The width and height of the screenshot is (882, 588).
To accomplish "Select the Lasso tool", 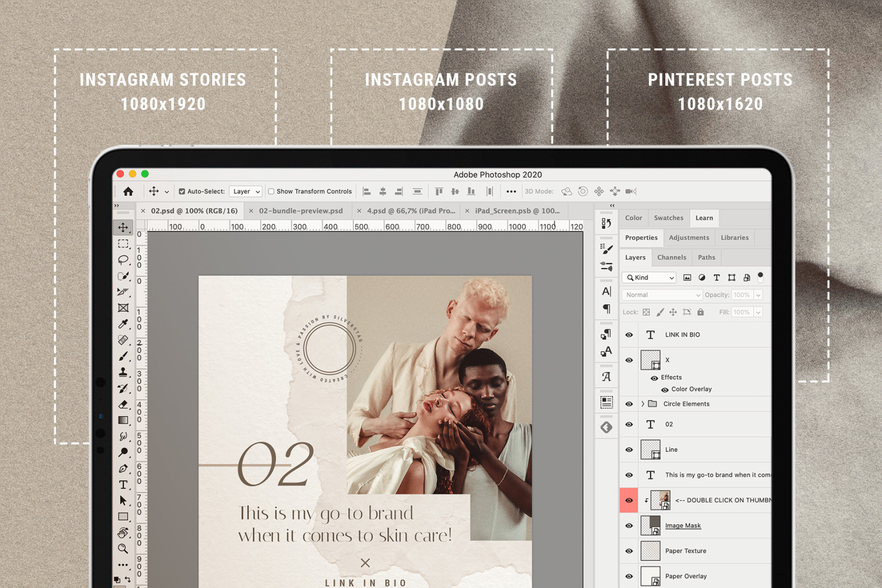I will [x=123, y=260].
